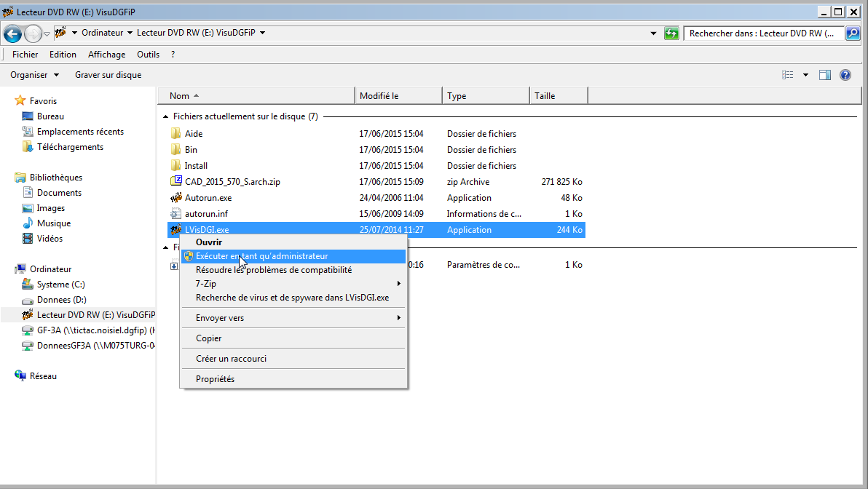Viewport: 868px width, 489px height.
Task: Click the Back navigation arrow button
Action: coord(12,33)
